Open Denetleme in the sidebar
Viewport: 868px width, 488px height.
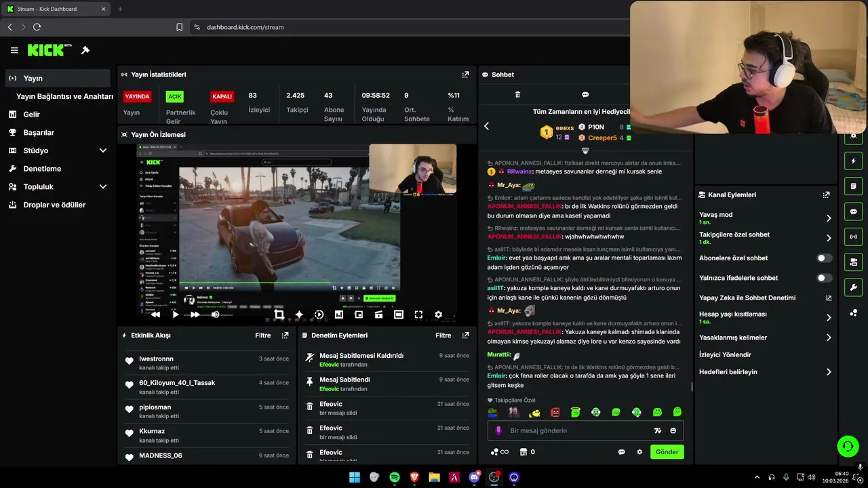pos(58,169)
